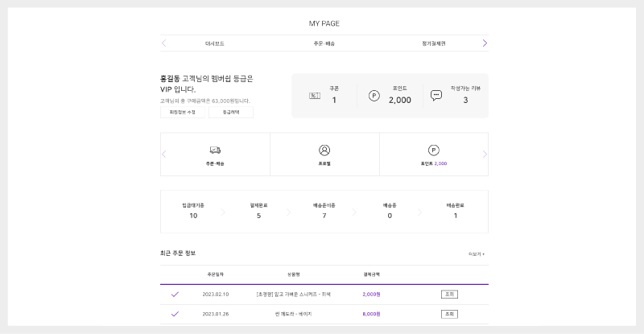644x334 pixels.
Task: Select the 입금대기중 status count
Action: coord(193,211)
